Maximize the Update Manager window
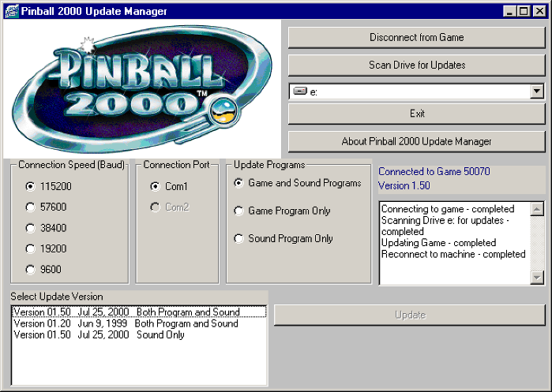The image size is (552, 392). [x=523, y=11]
